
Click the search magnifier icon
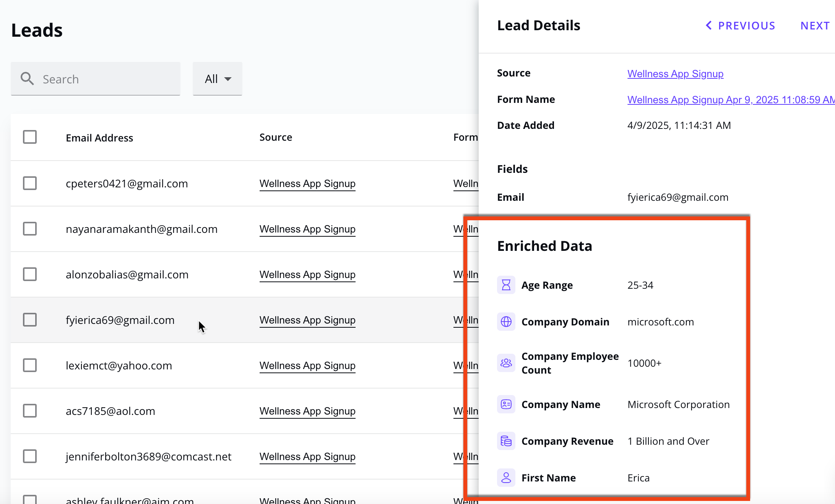27,79
